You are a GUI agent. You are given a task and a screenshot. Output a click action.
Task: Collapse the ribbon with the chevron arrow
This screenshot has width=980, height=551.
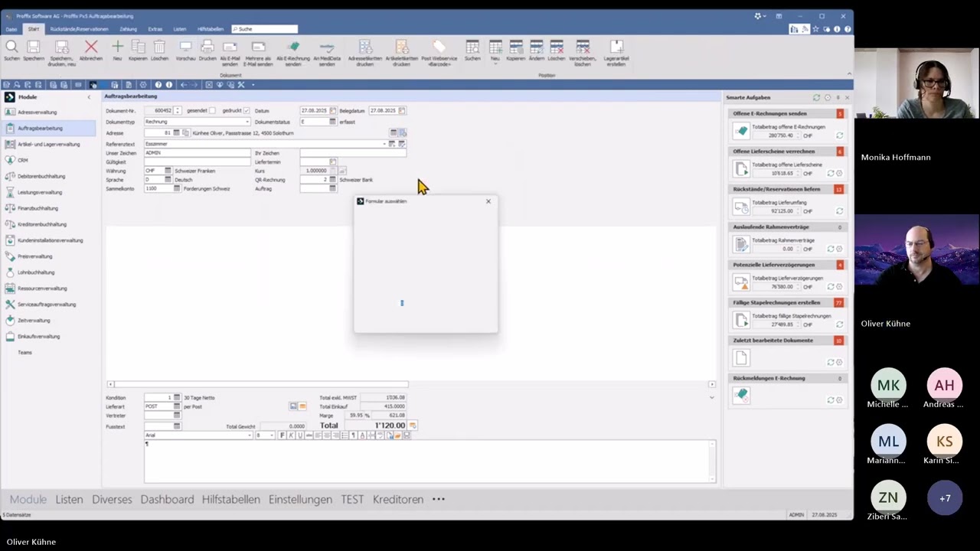coord(848,74)
